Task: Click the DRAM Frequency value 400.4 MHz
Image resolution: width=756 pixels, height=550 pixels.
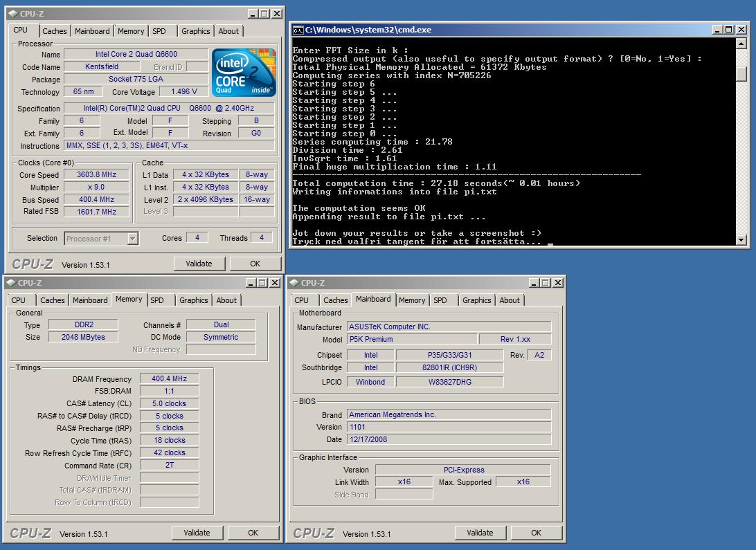Action: 169,378
